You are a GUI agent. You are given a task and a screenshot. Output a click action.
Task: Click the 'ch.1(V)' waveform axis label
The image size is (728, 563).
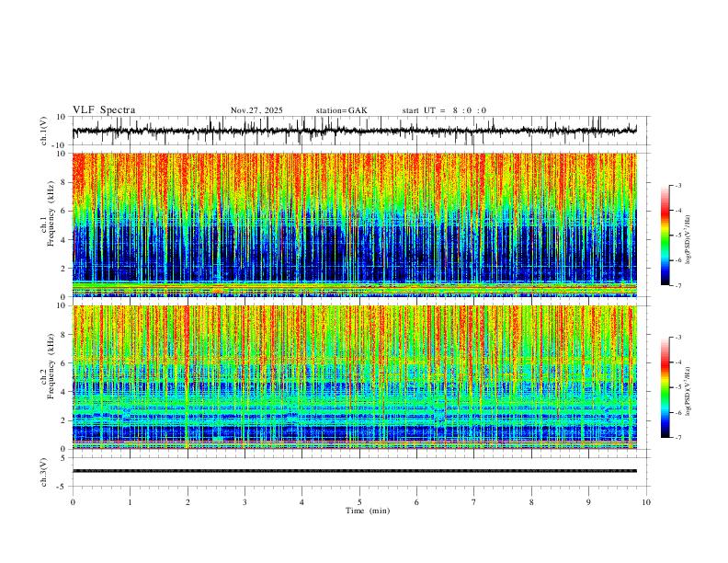tap(44, 131)
